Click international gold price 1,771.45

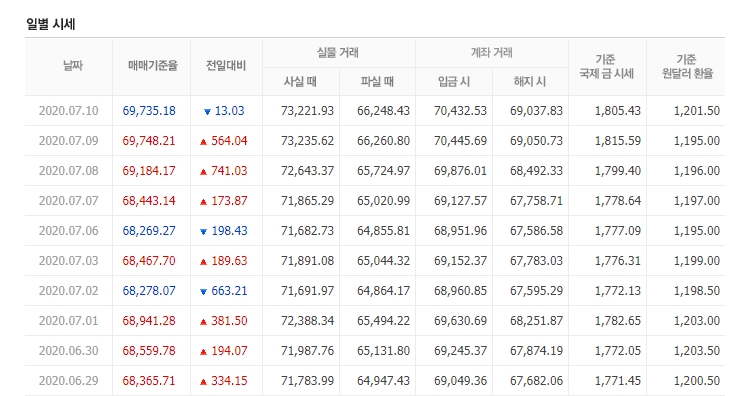coord(618,381)
